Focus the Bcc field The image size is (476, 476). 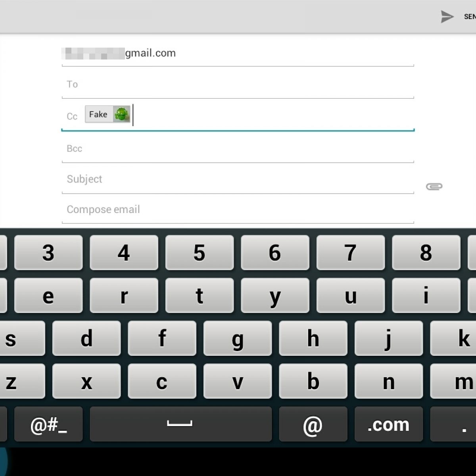pyautogui.click(x=238, y=149)
